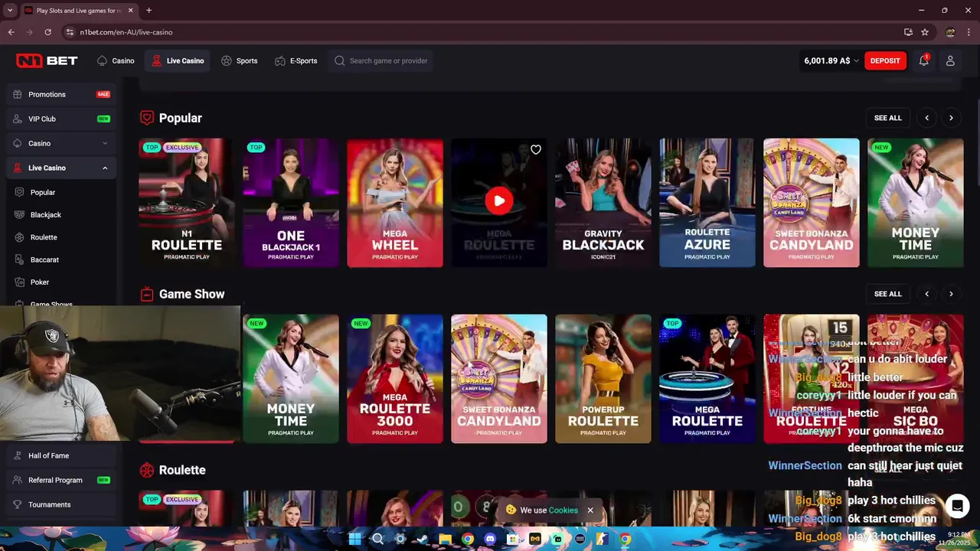980x551 pixels.
Task: Show previous games in Popular row
Action: point(927,118)
